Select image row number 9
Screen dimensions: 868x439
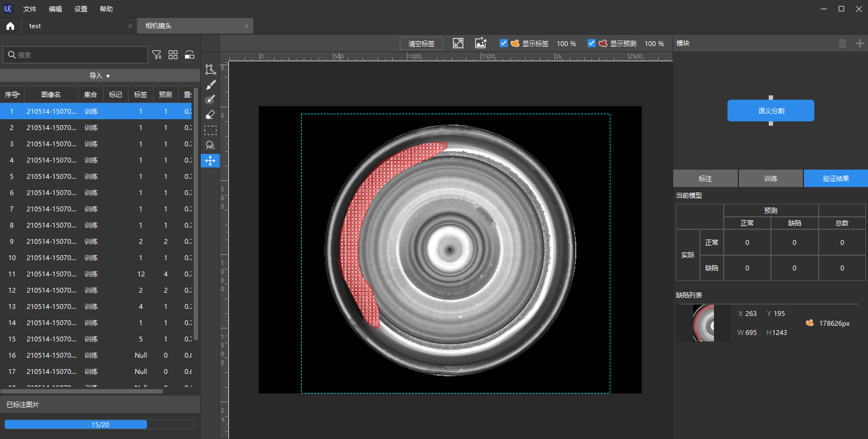[x=96, y=241]
